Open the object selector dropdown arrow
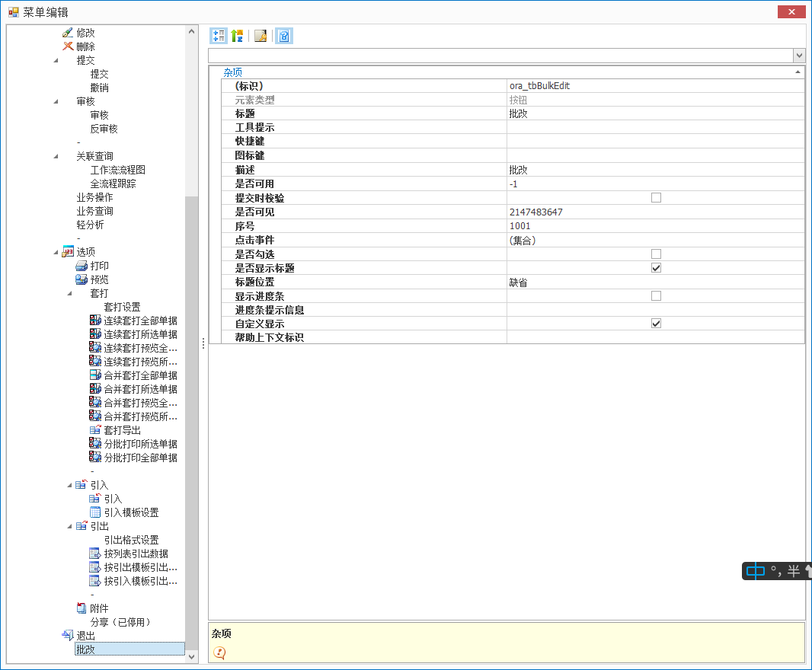This screenshot has width=812, height=670. point(799,56)
